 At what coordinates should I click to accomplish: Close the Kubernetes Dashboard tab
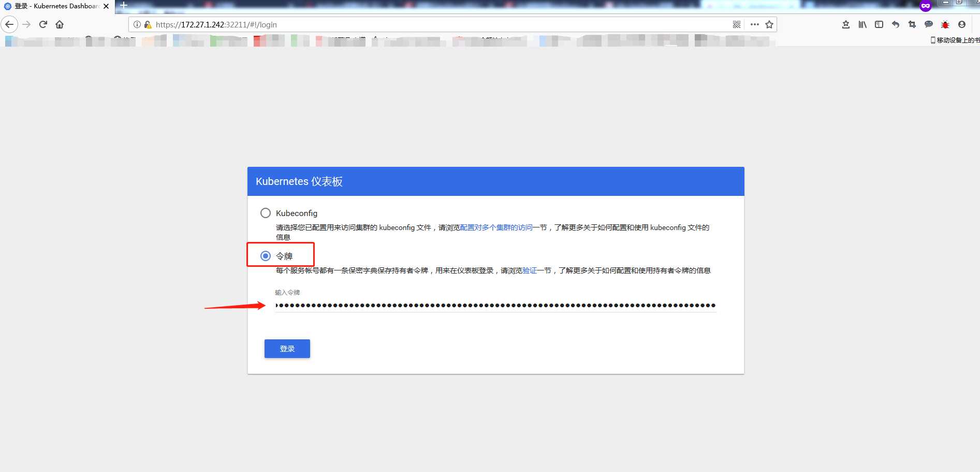pyautogui.click(x=106, y=6)
